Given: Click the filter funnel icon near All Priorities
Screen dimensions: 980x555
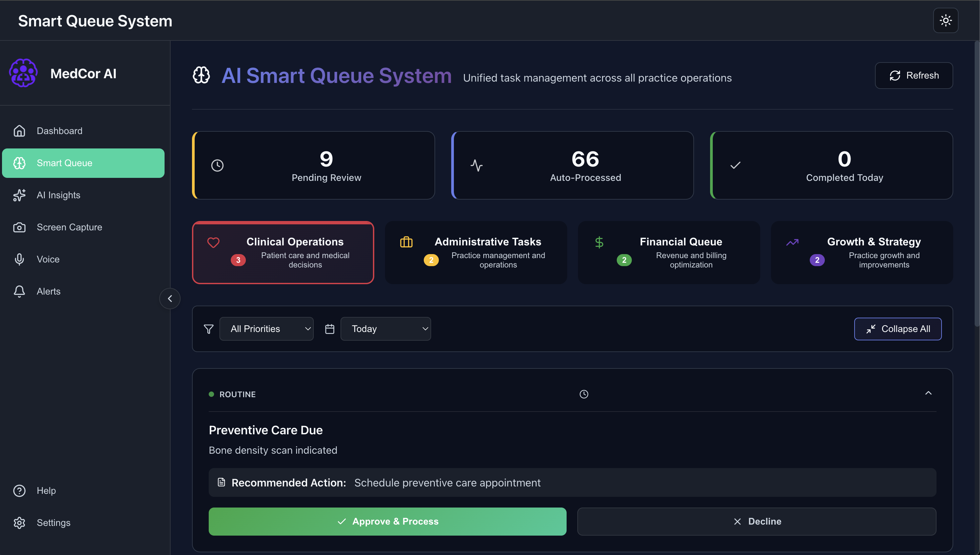Looking at the screenshot, I should (209, 329).
